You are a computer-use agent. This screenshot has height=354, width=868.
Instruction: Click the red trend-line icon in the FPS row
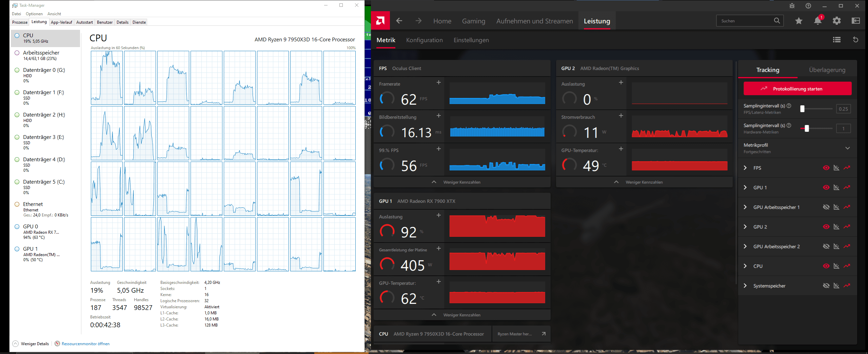[847, 168]
